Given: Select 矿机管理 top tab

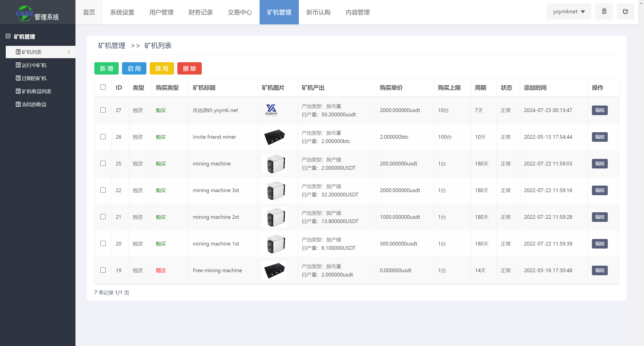Looking at the screenshot, I should tap(279, 12).
